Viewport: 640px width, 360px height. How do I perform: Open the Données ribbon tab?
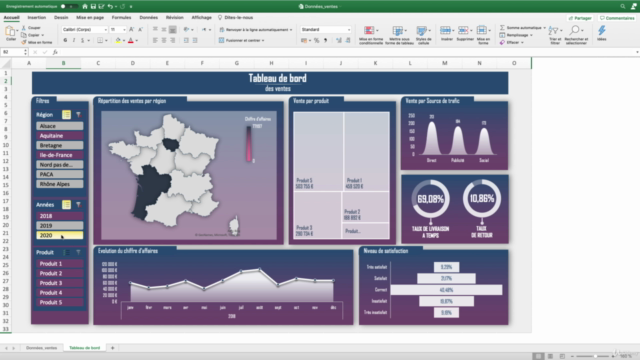point(149,18)
